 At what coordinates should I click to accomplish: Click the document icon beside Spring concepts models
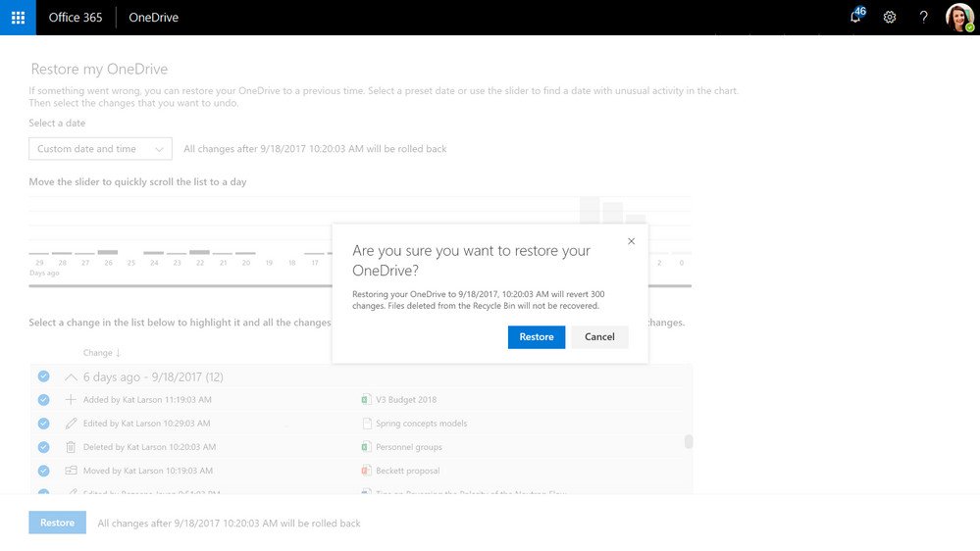point(367,423)
